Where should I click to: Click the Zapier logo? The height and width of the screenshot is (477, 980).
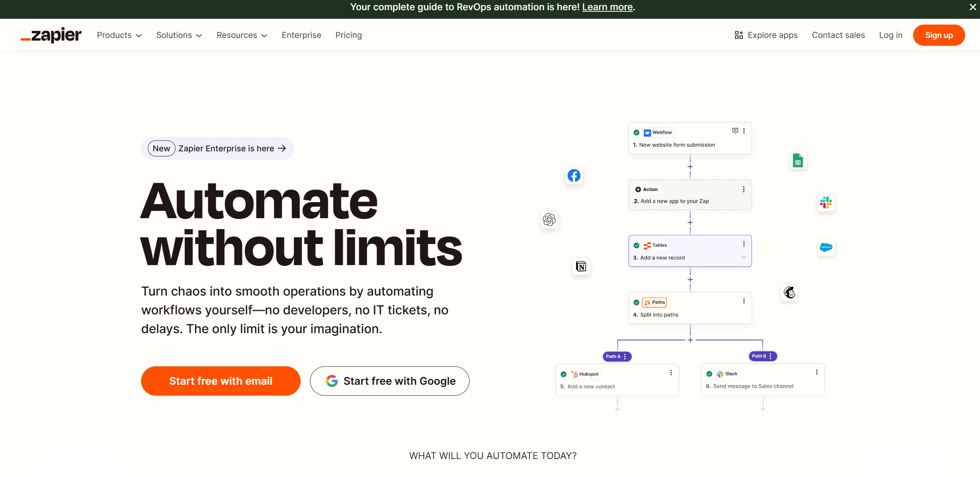coord(51,35)
